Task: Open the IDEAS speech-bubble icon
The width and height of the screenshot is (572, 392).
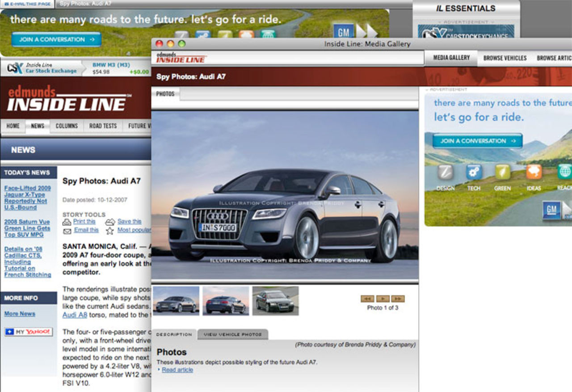Action: coord(534,172)
